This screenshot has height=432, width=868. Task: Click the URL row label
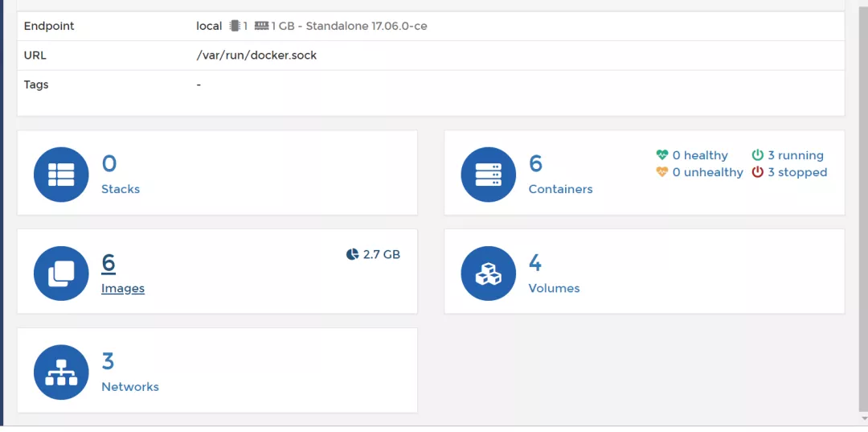[x=35, y=56]
